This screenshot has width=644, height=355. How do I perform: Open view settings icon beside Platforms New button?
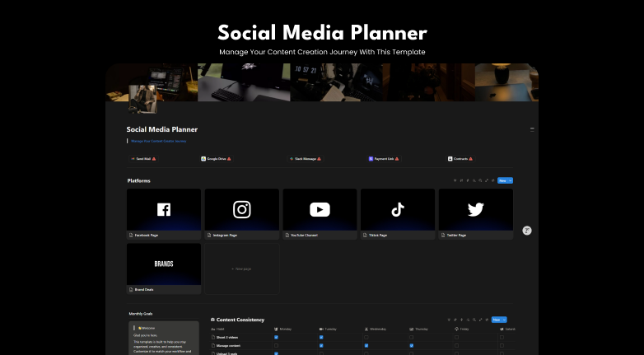coord(492,180)
